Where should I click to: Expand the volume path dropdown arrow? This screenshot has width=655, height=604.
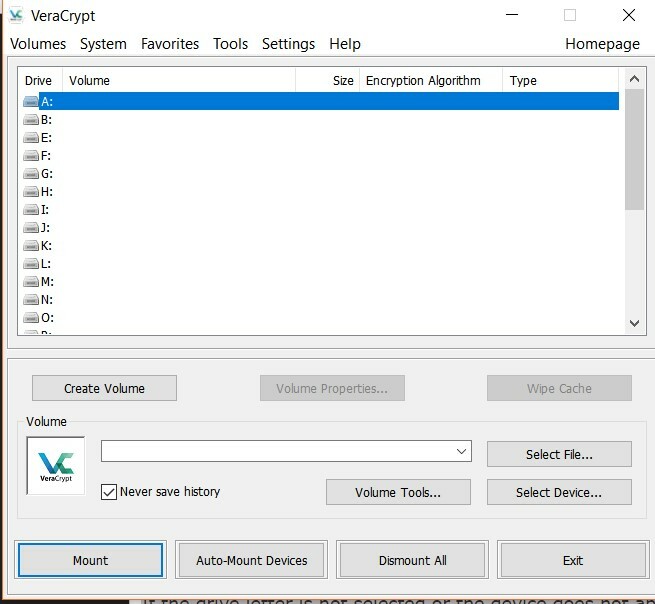(461, 451)
